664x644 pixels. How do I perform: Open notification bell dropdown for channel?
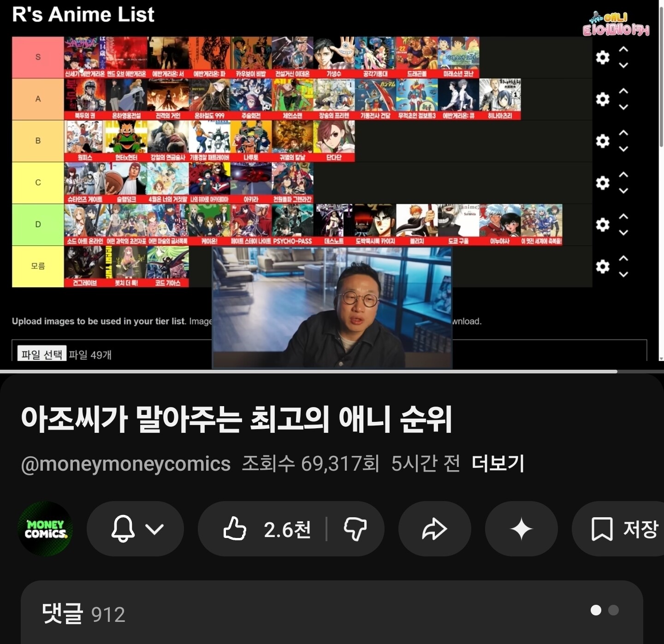click(x=136, y=529)
